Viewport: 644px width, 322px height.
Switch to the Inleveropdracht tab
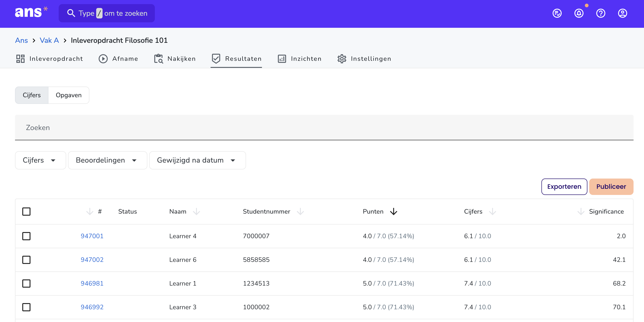click(49, 59)
